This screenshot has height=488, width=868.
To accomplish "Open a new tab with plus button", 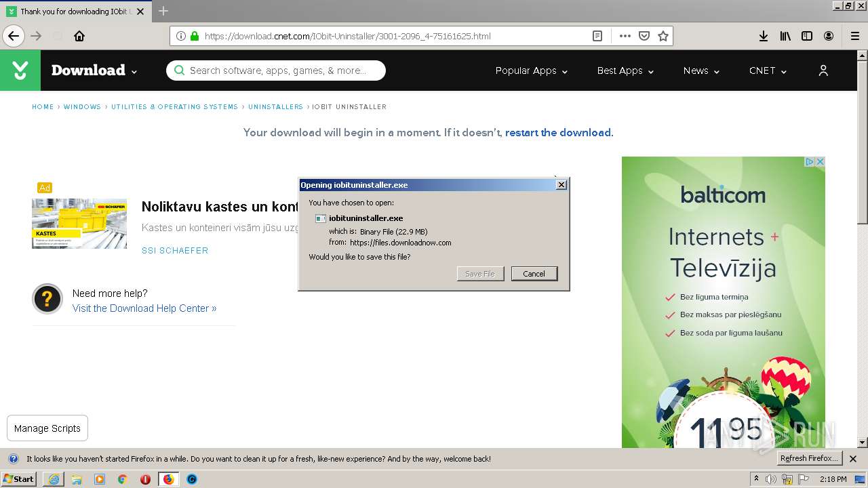I will point(163,11).
